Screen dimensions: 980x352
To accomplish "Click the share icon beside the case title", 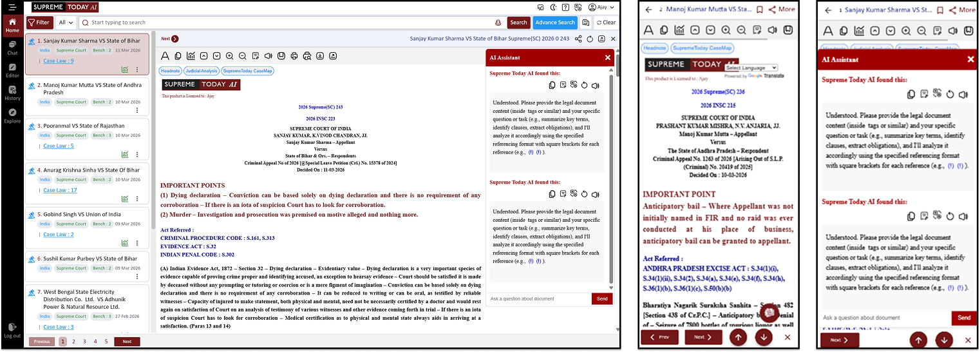I will tap(578, 39).
